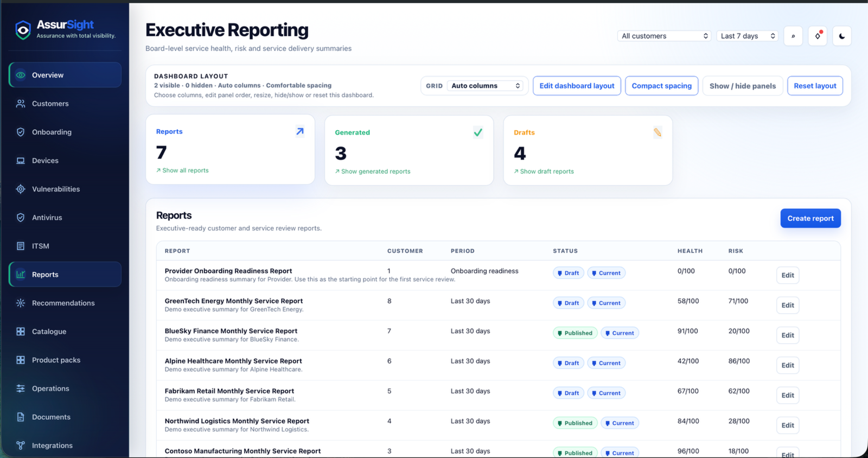Edit Fabrikam Retail Monthly Service Report
Image resolution: width=868 pixels, height=458 pixels.
pos(788,395)
